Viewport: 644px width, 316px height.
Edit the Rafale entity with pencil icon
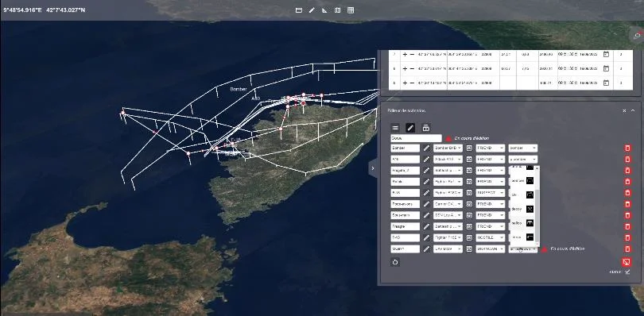click(x=426, y=181)
